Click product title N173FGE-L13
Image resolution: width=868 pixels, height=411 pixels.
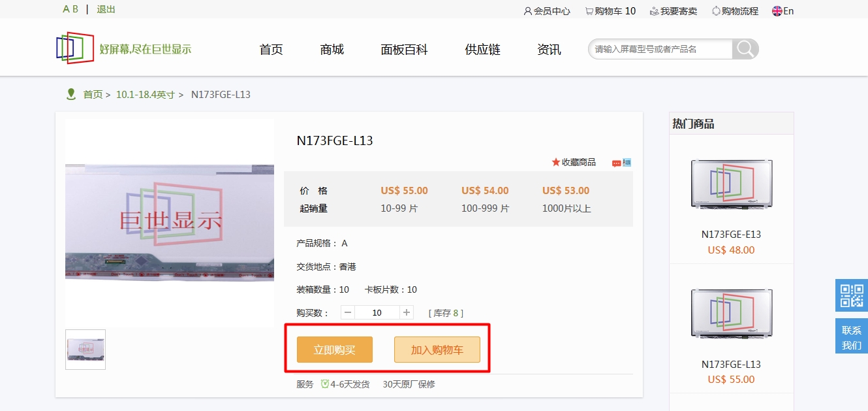coord(335,140)
